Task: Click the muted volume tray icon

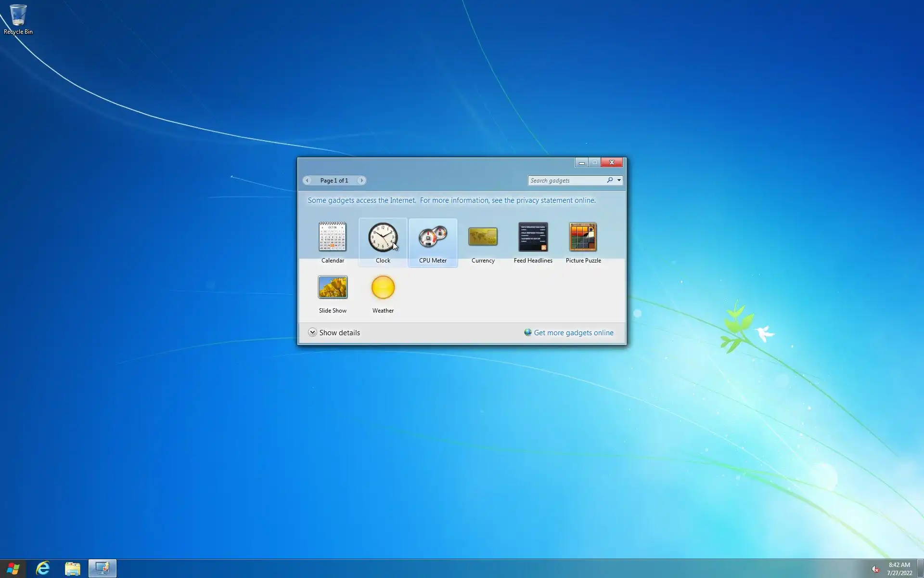Action: tap(875, 569)
